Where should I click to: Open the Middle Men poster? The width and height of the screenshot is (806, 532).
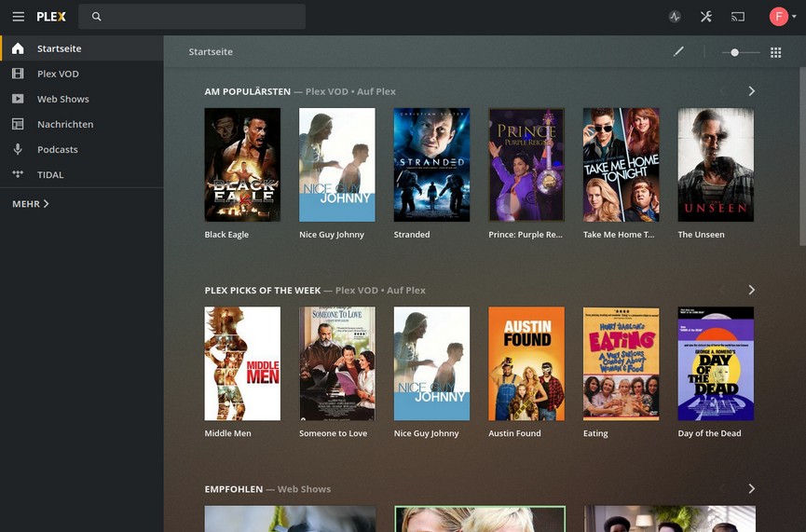click(242, 363)
